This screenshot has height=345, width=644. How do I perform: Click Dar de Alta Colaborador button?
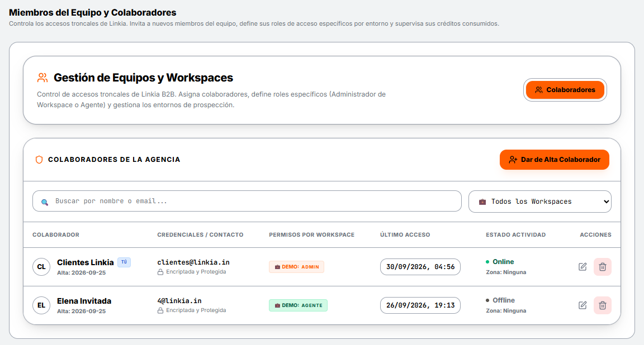point(554,160)
